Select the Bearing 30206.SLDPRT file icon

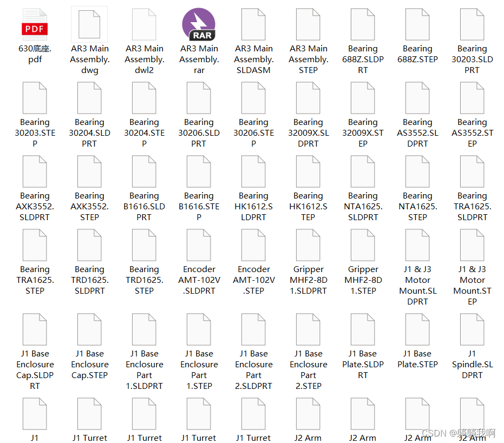click(199, 98)
